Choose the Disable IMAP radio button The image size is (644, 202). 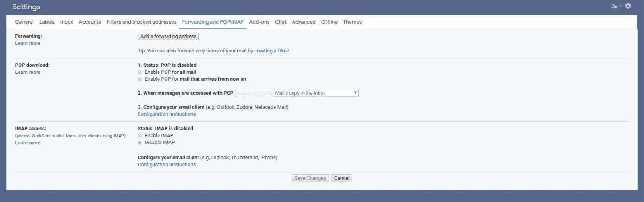click(x=140, y=143)
